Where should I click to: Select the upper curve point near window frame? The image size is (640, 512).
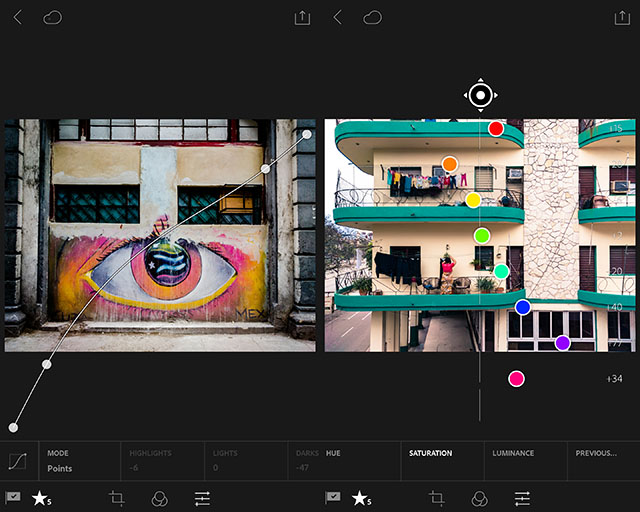265,169
